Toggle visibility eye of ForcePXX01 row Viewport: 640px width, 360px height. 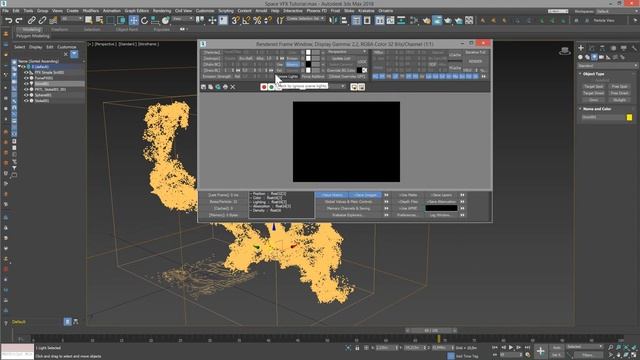pos(26,78)
